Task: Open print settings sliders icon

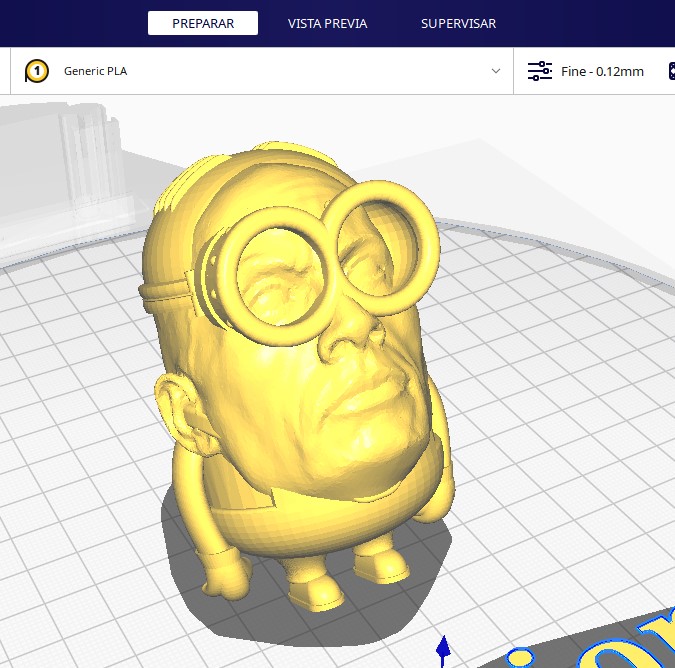Action: coord(540,71)
